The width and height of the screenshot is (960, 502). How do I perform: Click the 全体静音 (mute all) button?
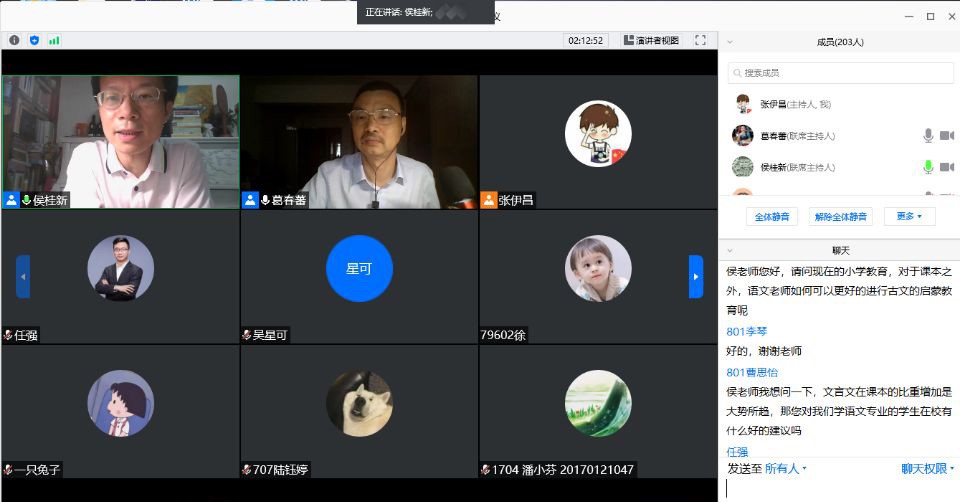pos(771,216)
